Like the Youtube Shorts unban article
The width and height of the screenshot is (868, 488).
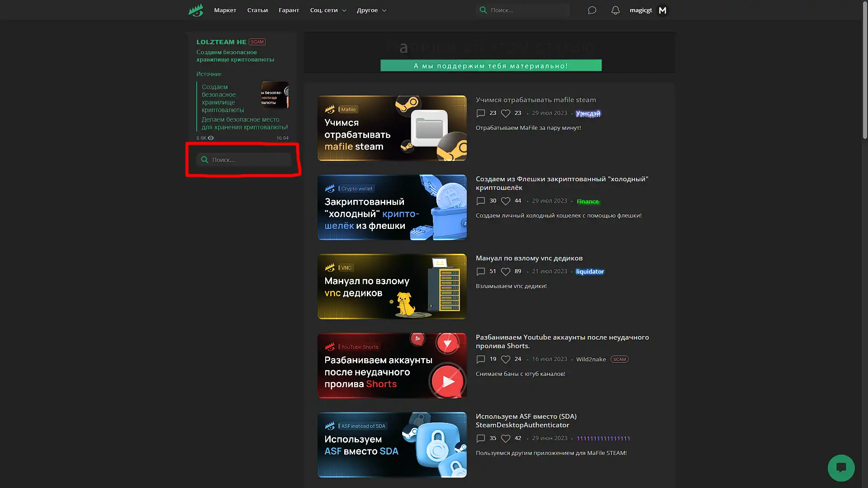pyautogui.click(x=506, y=359)
